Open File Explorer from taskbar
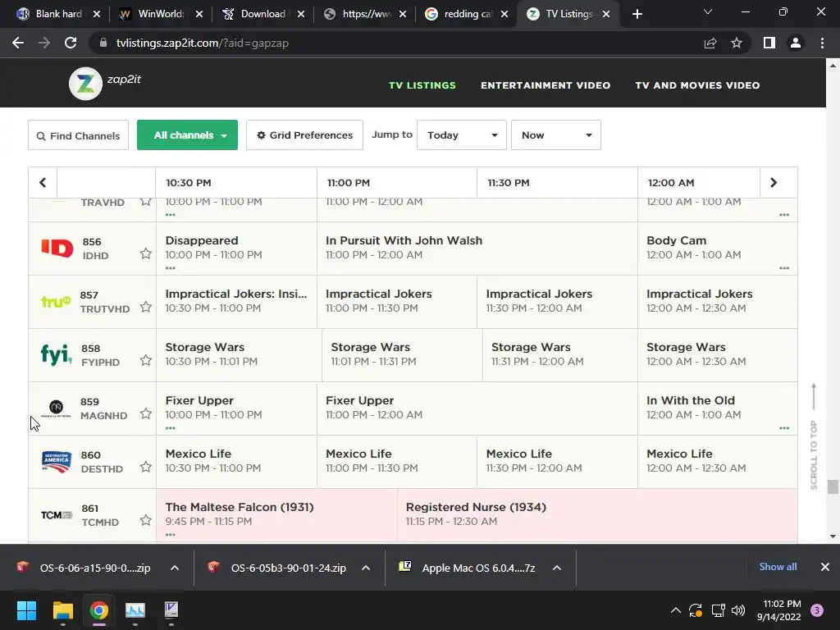Viewport: 840px width, 630px height. coord(62,610)
